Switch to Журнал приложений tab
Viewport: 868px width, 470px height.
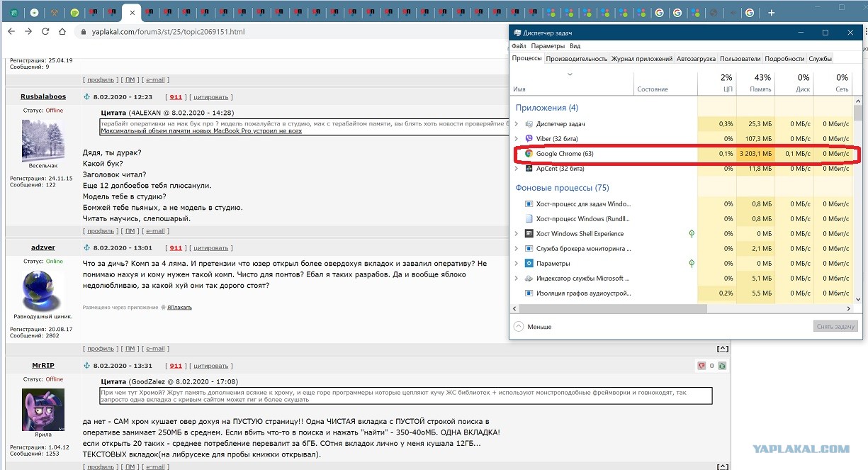[642, 59]
